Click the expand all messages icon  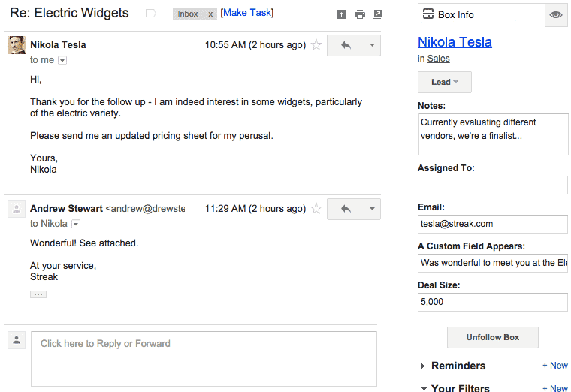(342, 14)
